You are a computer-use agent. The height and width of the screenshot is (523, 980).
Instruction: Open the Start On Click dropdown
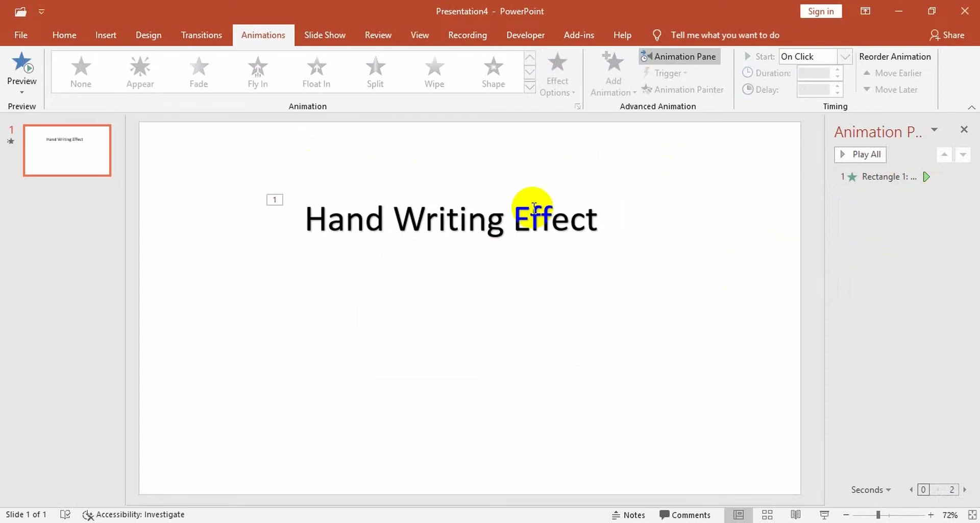(846, 56)
